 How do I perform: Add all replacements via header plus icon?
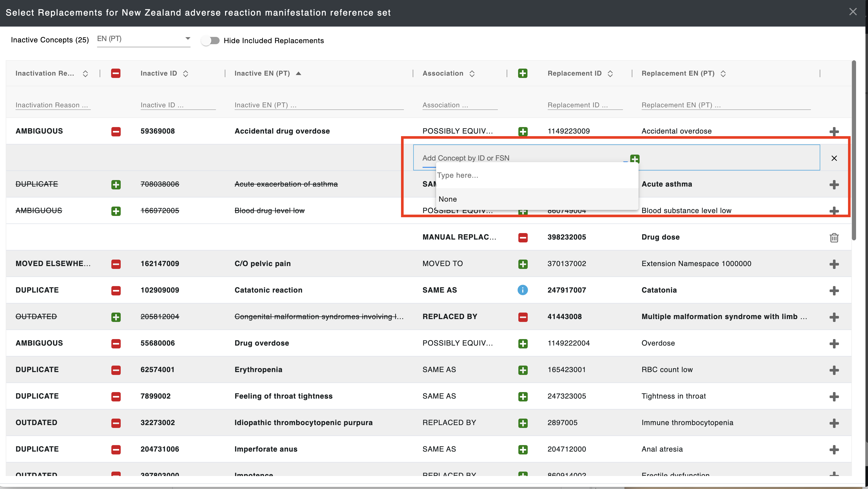pos(523,73)
